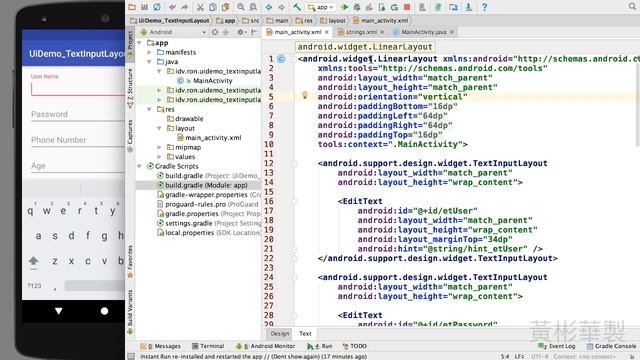Navigate Forward with right arrow icon
This screenshot has height=360, width=640.
coord(281,7)
